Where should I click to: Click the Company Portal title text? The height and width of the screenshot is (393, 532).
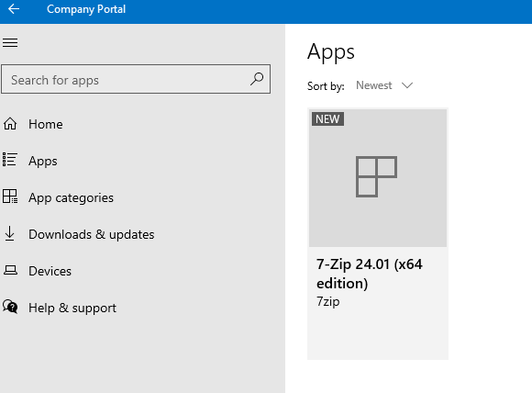(x=86, y=9)
